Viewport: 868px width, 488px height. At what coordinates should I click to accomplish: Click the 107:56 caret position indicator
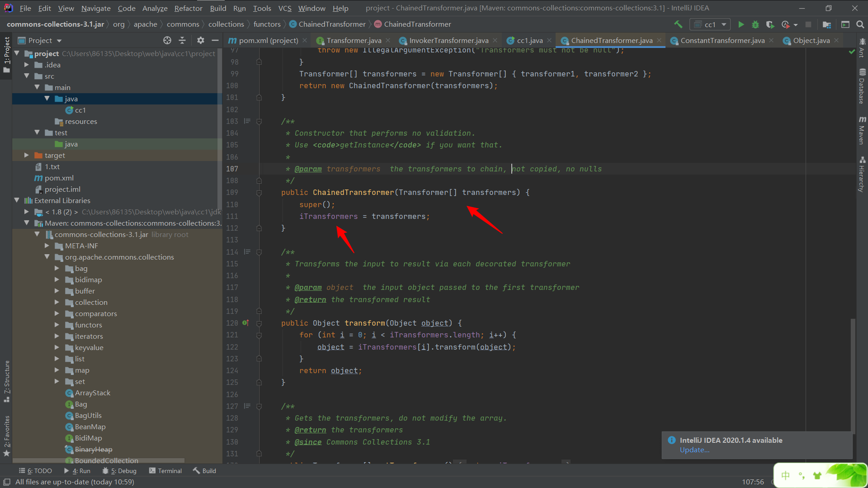click(x=753, y=482)
